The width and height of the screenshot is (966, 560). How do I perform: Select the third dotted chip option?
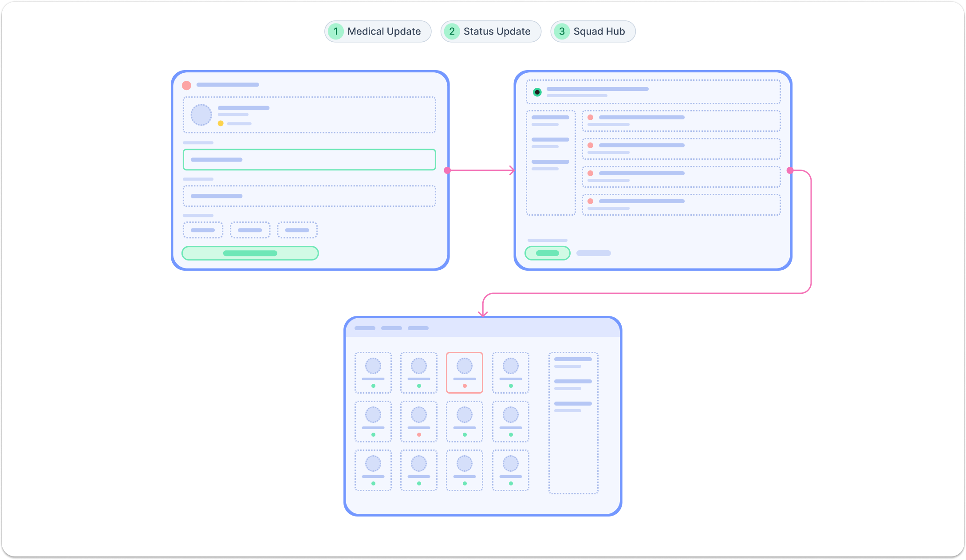(297, 230)
